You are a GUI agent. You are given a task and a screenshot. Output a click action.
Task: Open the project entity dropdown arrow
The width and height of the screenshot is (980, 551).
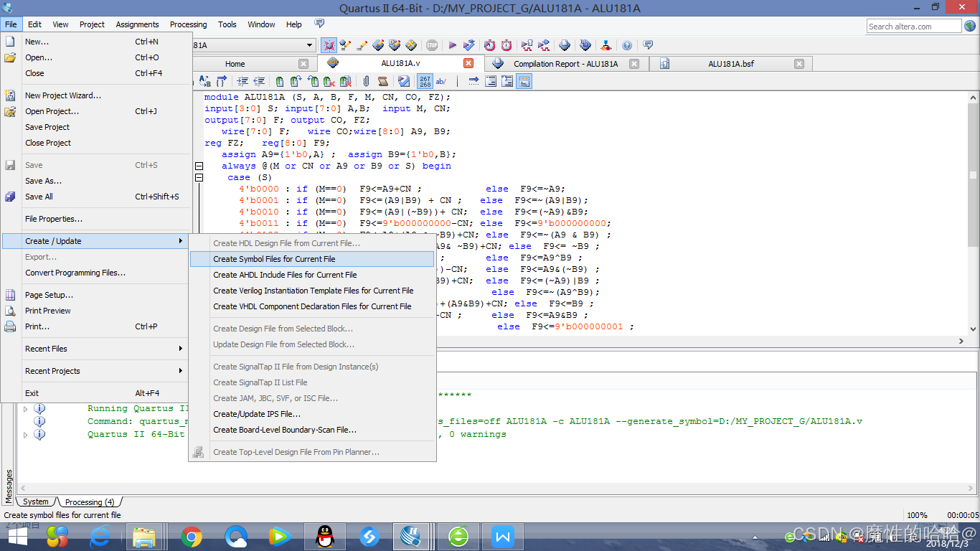(x=310, y=45)
